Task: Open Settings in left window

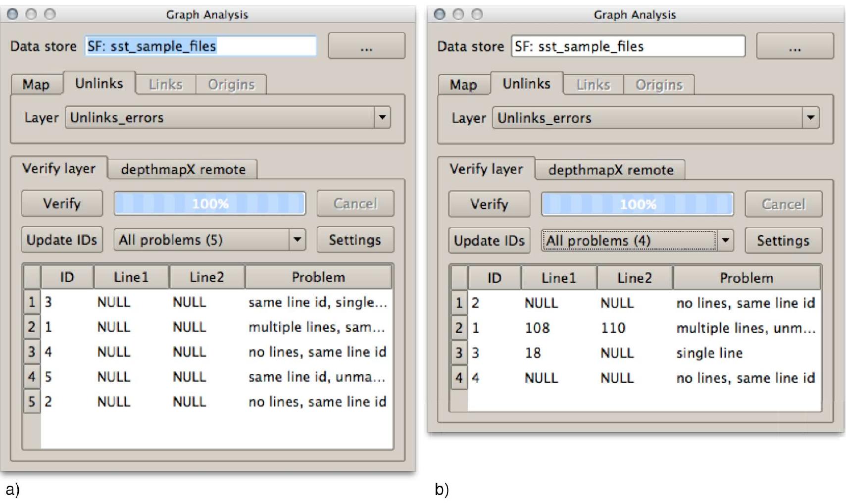Action: 355,240
